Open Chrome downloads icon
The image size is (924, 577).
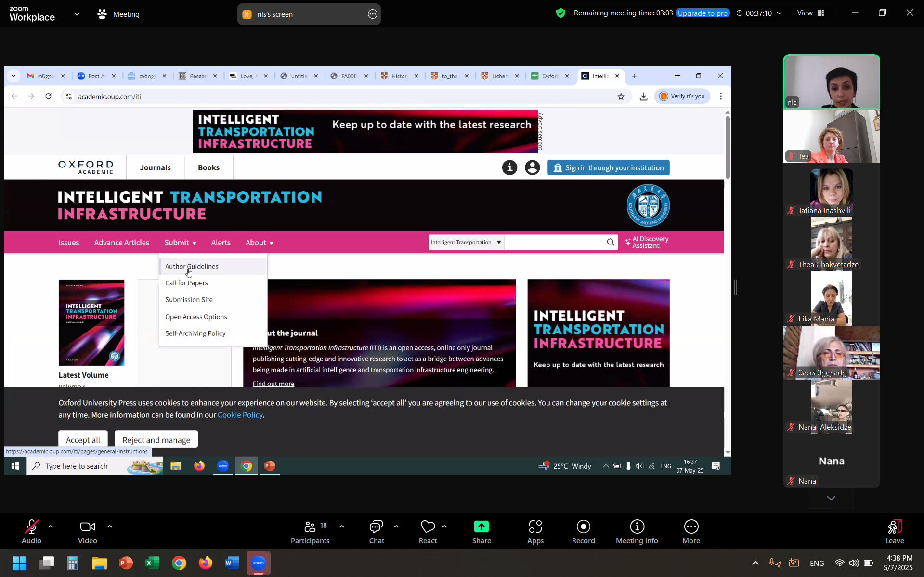[643, 96]
